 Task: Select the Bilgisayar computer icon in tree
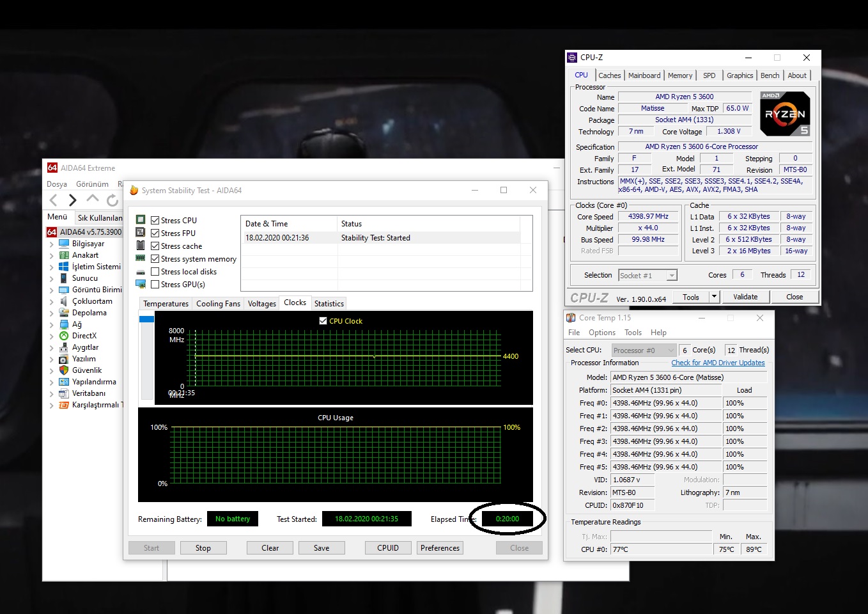pos(64,244)
